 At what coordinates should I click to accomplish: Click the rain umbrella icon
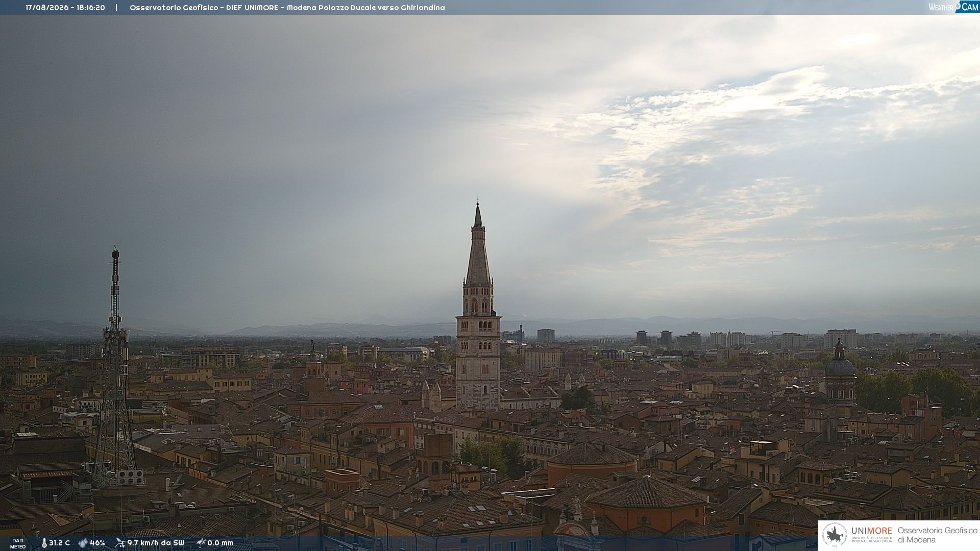pos(201,543)
